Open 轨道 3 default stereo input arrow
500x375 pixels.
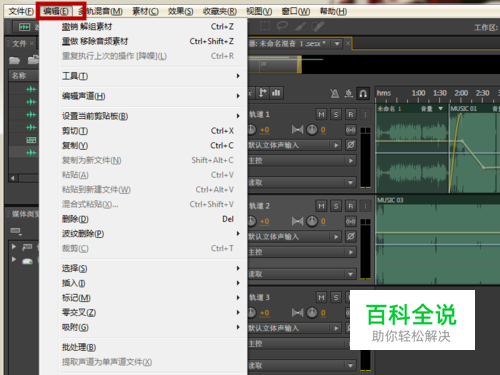[x=336, y=328]
